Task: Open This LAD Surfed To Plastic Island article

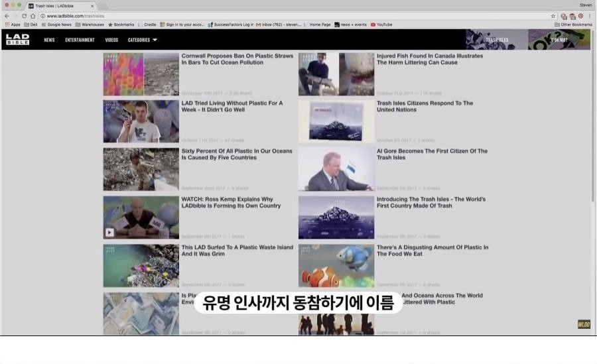Action: [237, 251]
